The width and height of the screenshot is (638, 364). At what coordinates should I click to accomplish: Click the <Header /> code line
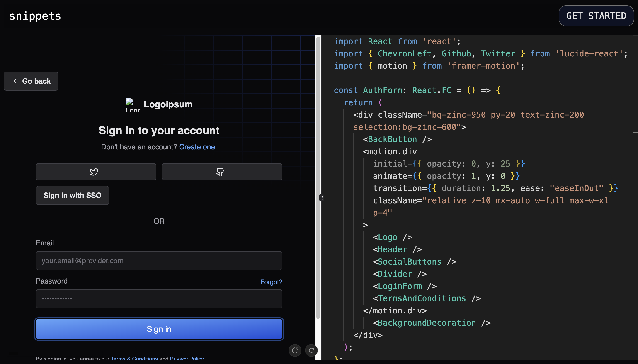pyautogui.click(x=397, y=249)
